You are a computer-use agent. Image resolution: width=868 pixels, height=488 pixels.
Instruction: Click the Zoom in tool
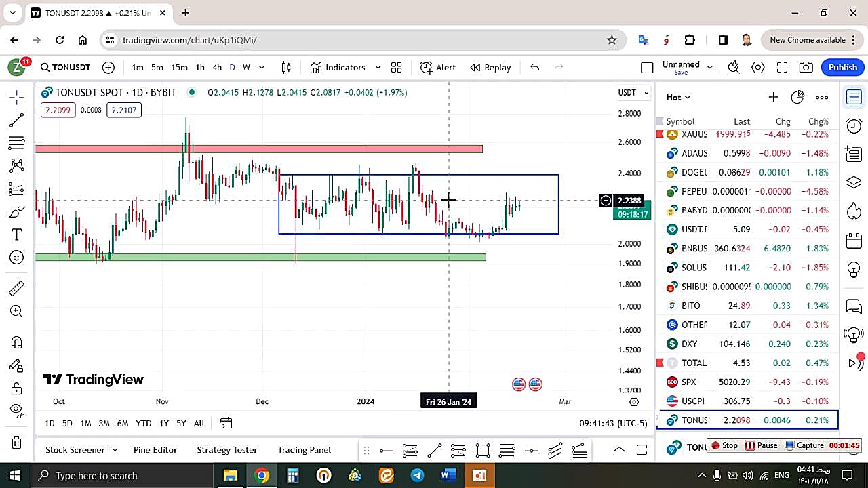pos(17,311)
